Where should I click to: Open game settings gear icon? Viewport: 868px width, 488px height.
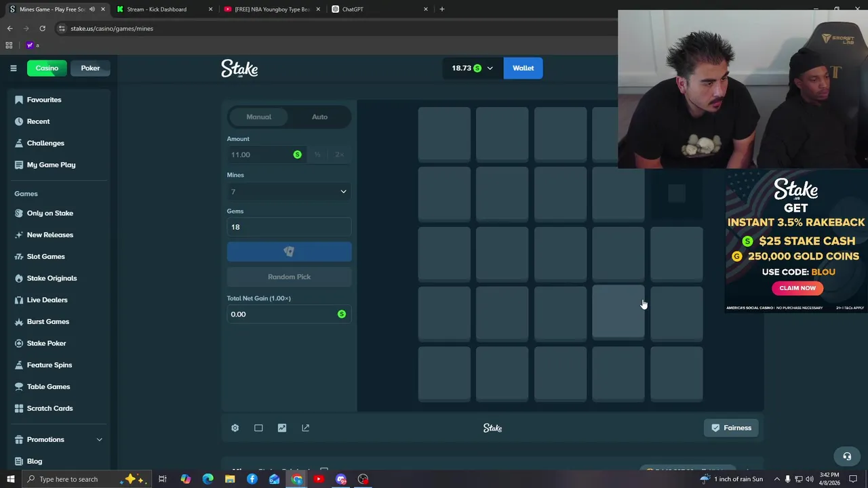(x=235, y=428)
